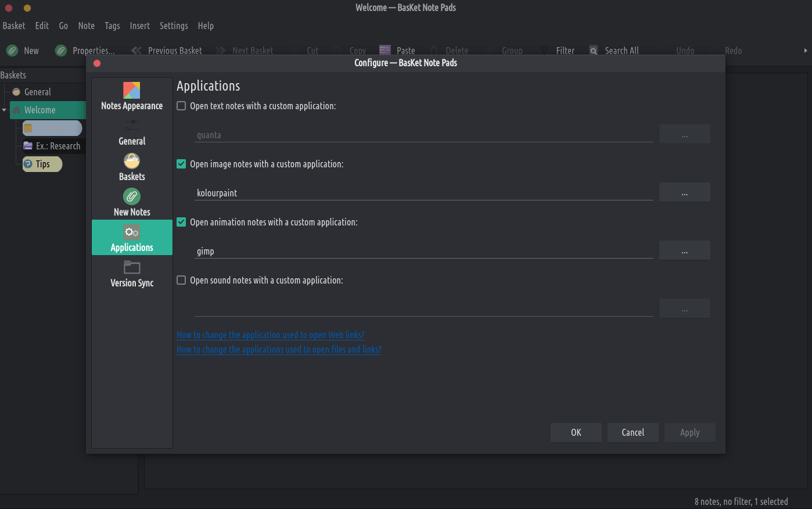Click the Search All toolbar icon

[593, 51]
